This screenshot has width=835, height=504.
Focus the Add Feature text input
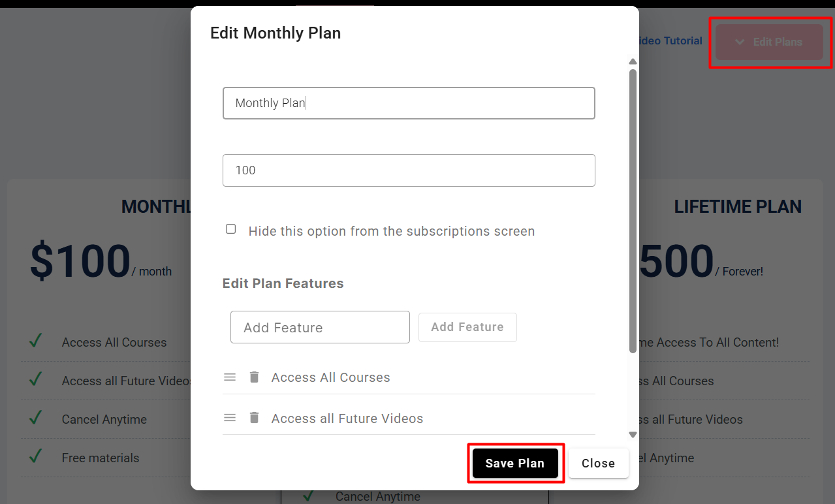pos(320,327)
